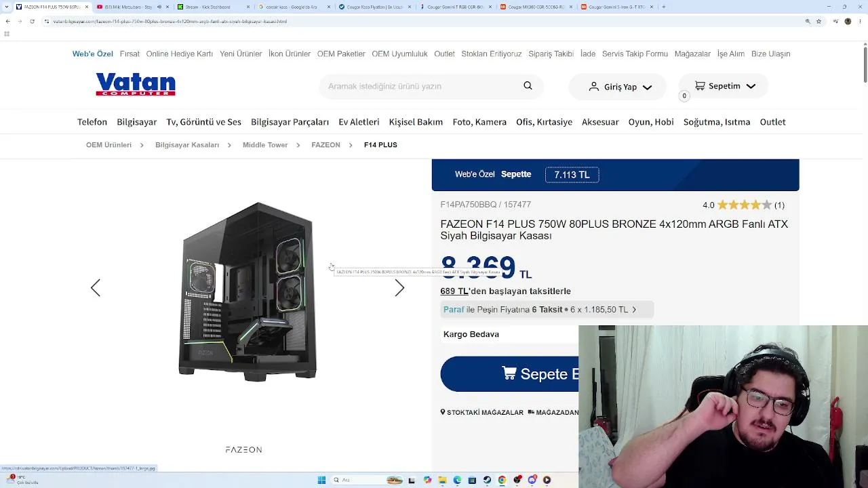Go to the Middle Tower breadcrumb
The height and width of the screenshot is (488, 868).
pos(265,145)
